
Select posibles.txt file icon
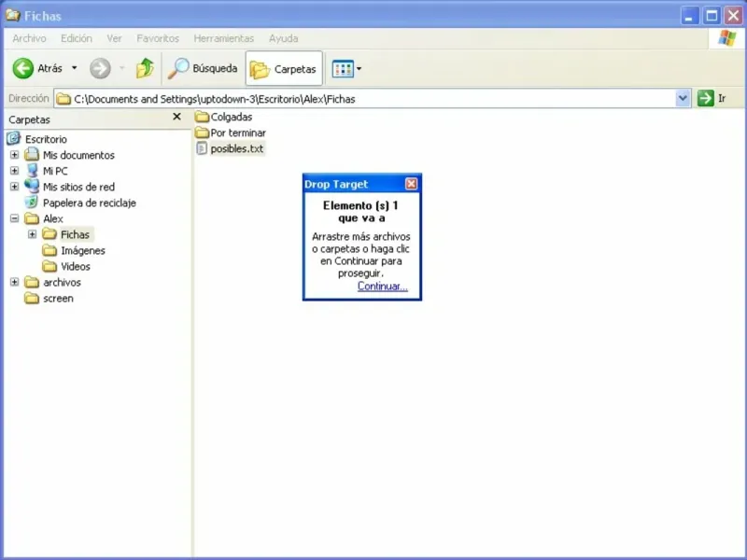click(202, 148)
